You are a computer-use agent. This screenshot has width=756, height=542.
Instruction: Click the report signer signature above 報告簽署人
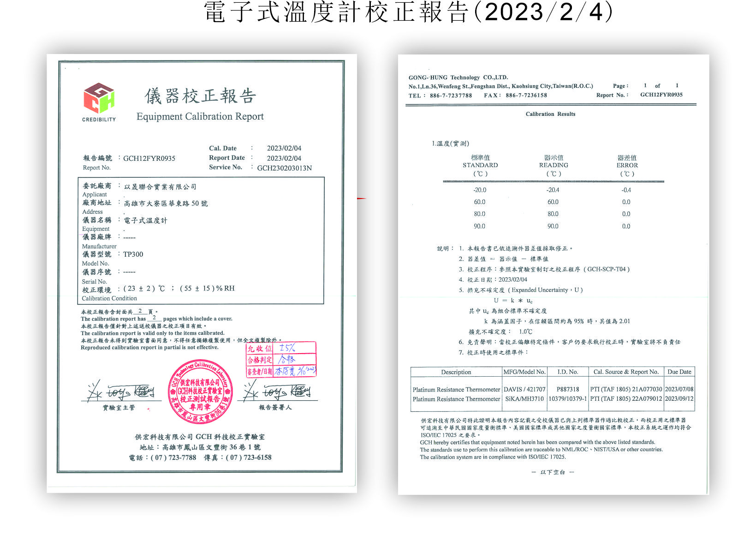pos(277,391)
